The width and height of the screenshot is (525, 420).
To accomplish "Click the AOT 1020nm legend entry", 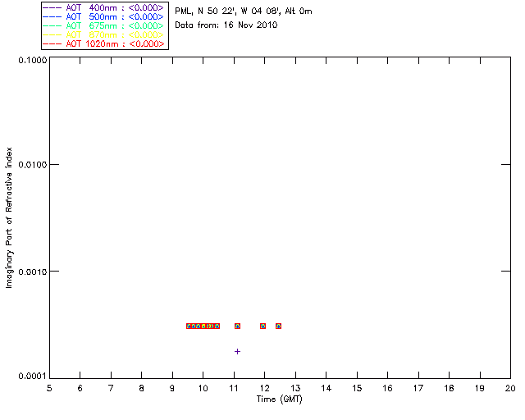I will pos(103,43).
